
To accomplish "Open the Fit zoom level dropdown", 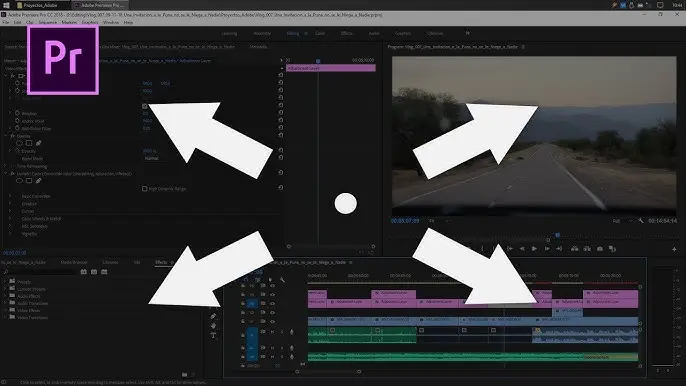I will pyautogui.click(x=439, y=221).
